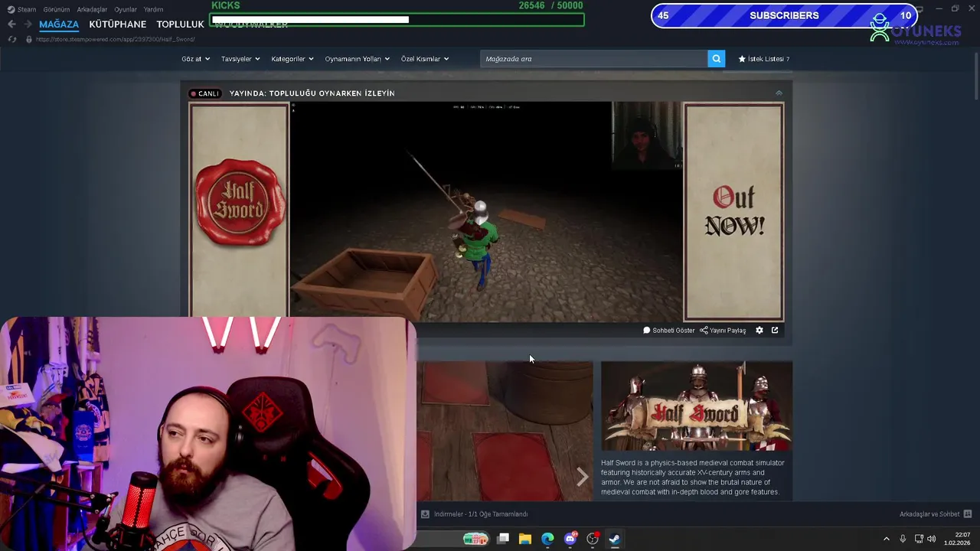The image size is (980, 551).
Task: Open Microsoft Edge from the taskbar
Action: pyautogui.click(x=547, y=539)
